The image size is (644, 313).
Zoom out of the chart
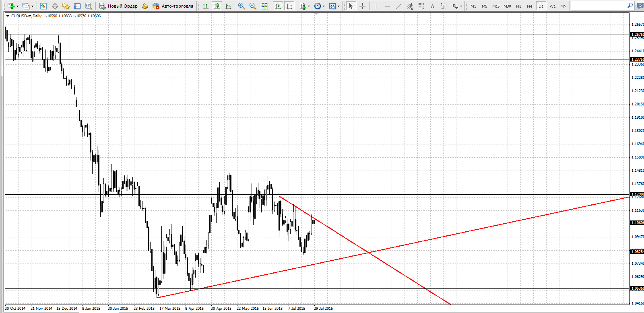coord(253,6)
